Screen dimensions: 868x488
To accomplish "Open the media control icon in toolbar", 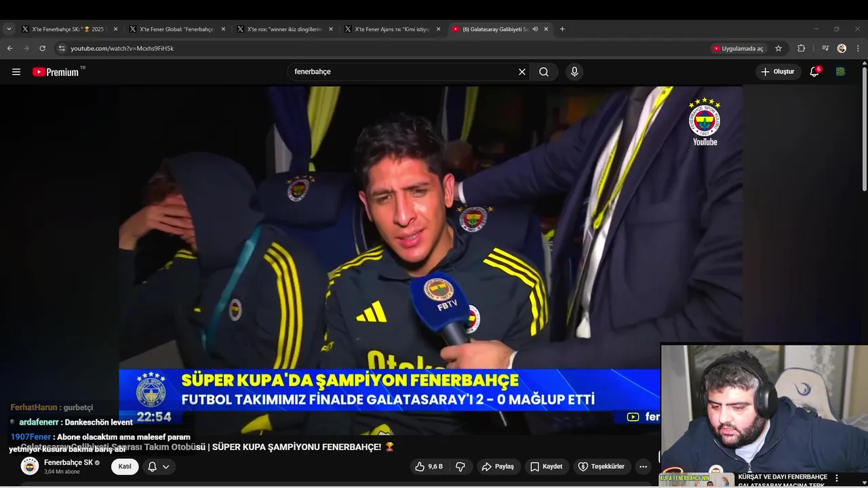I will 825,49.
